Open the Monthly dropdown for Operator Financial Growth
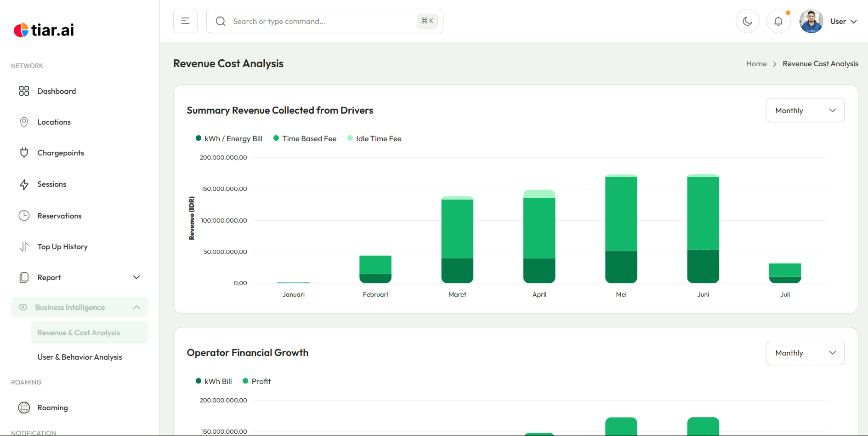868x436 pixels. tap(805, 353)
